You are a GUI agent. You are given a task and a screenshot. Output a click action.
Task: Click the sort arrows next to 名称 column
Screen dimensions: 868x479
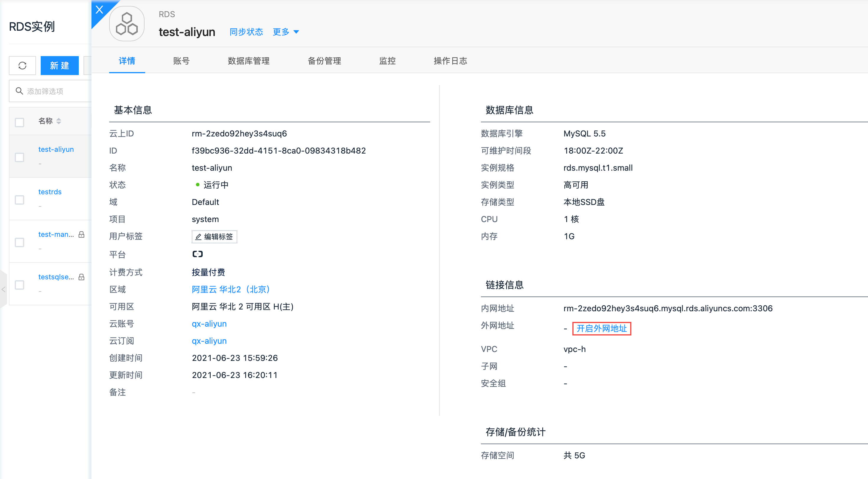[59, 121]
